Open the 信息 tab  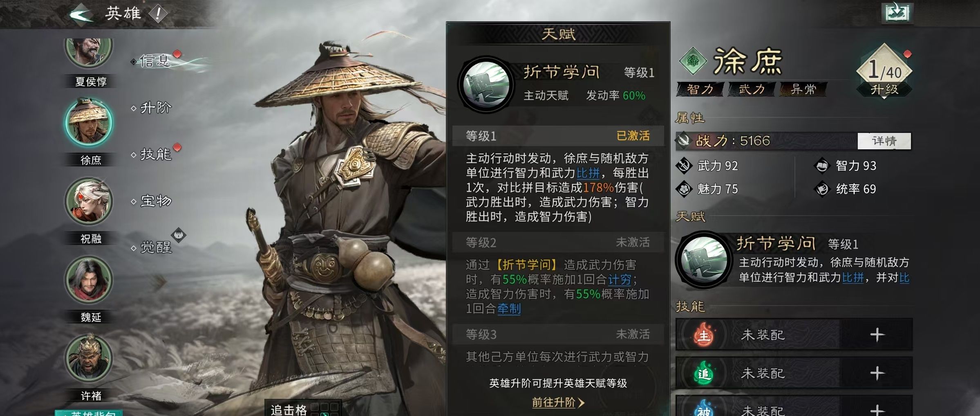[155, 61]
